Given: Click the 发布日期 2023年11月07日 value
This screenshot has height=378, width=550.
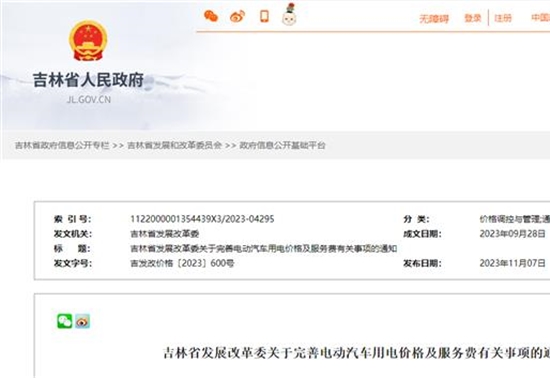Looking at the screenshot, I should pyautogui.click(x=512, y=263).
